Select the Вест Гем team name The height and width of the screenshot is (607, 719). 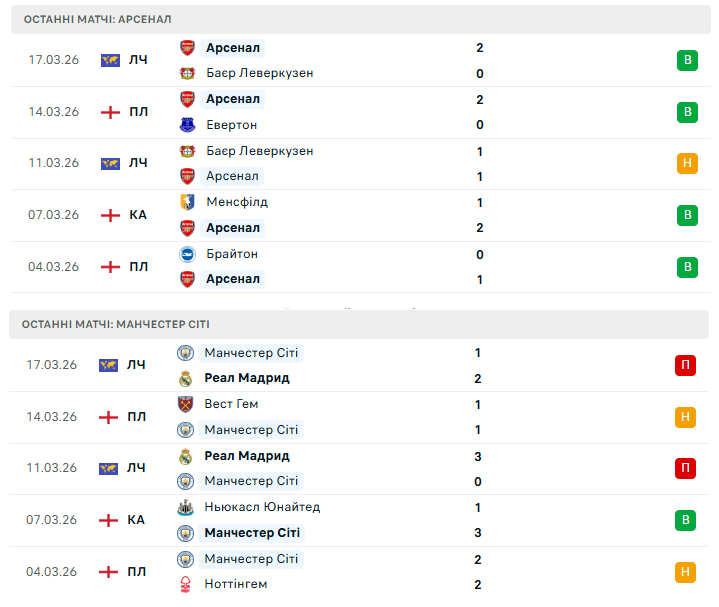coord(231,404)
